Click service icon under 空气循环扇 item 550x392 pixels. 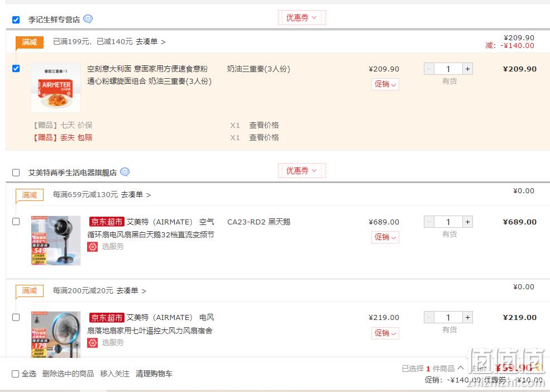click(x=93, y=247)
